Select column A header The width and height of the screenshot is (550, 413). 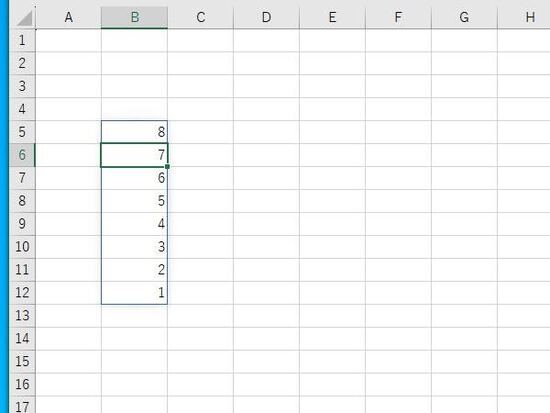[x=69, y=17]
